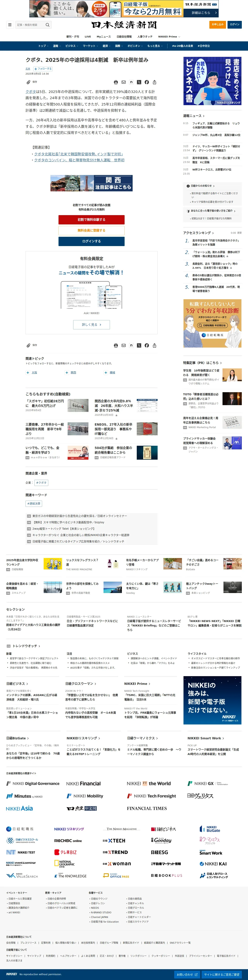Open LIVE menu item
This screenshot has height=980, width=248.
88,37
